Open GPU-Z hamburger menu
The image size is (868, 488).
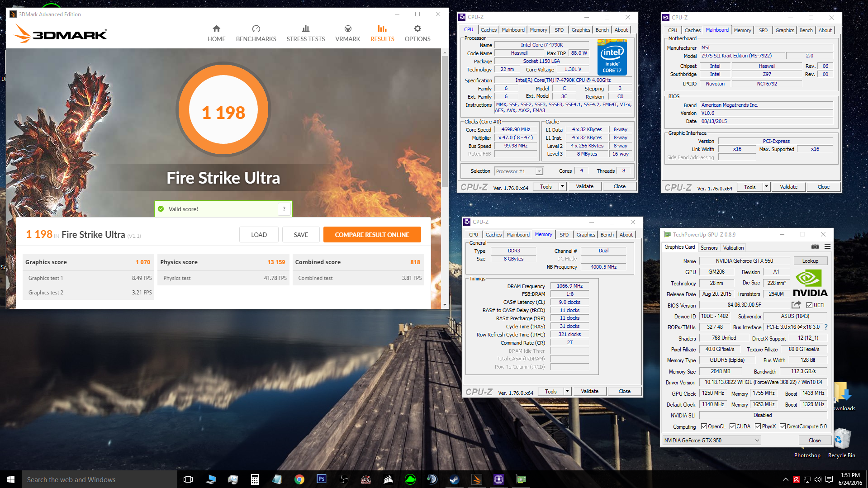pos(827,247)
